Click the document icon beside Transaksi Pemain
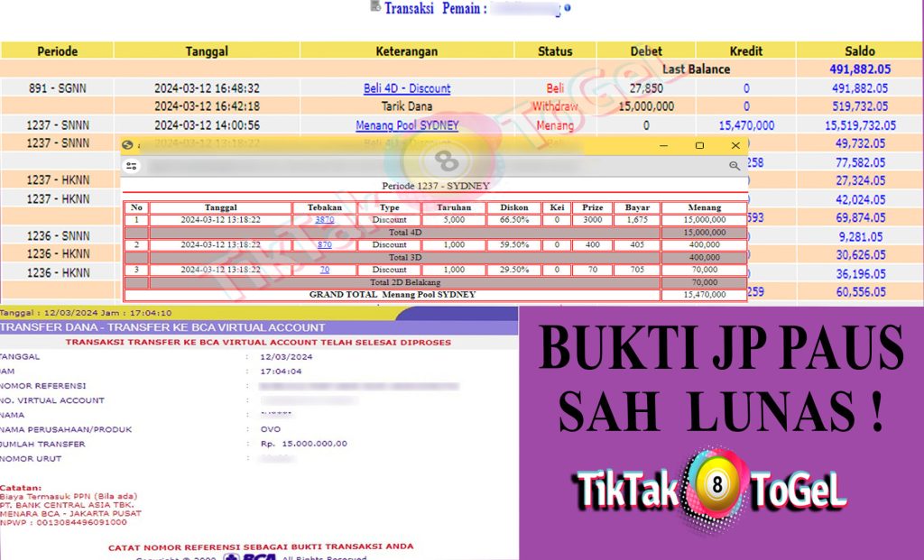Viewport: 924px width, 560px height. point(375,7)
